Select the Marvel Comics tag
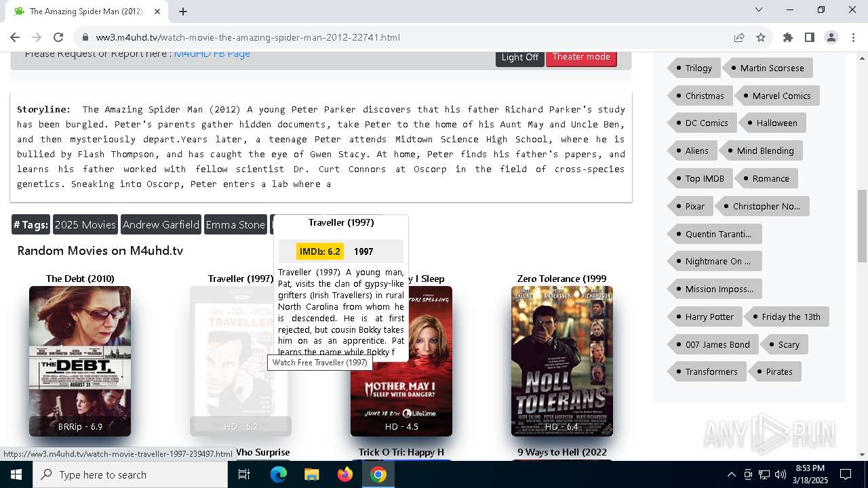 pyautogui.click(x=777, y=96)
